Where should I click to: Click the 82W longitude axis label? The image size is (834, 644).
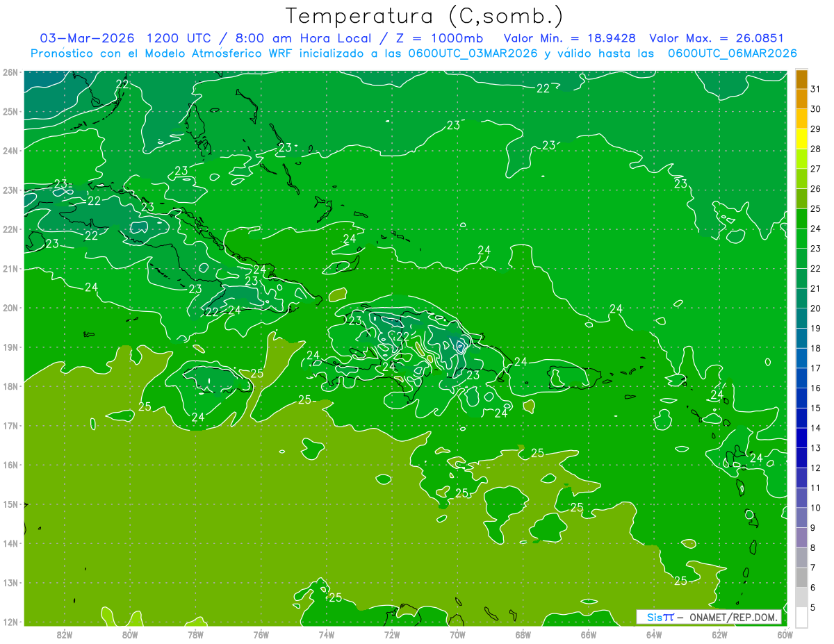[x=65, y=634]
